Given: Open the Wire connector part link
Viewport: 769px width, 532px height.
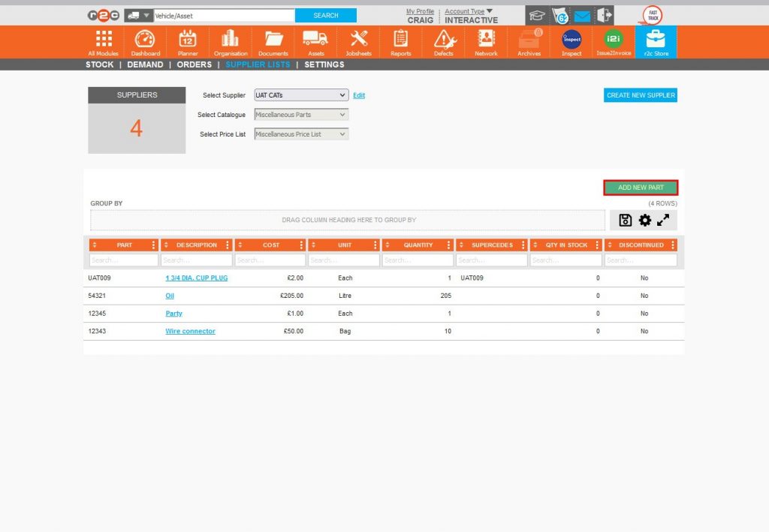Looking at the screenshot, I should (x=190, y=331).
